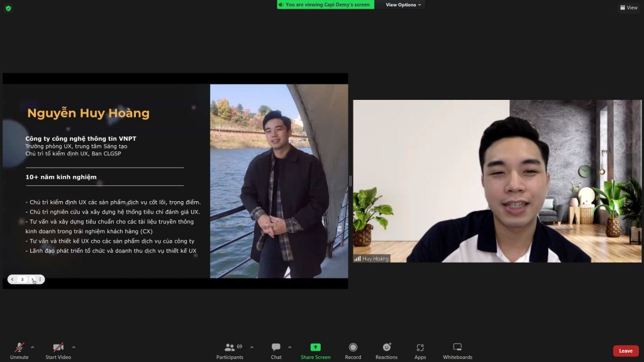This screenshot has width=644, height=362.
Task: Open audio options arrow next to Unmute
Action: [x=33, y=347]
